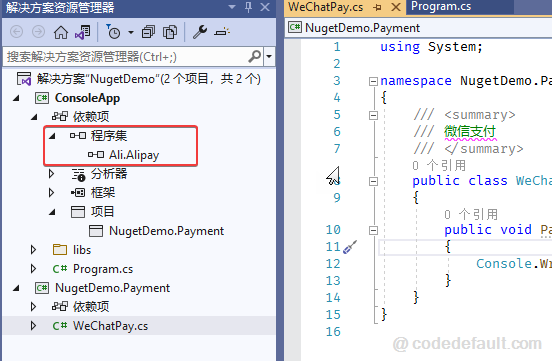The image size is (552, 361).
Task: Collapse the 程序集 node
Action: click(52, 136)
